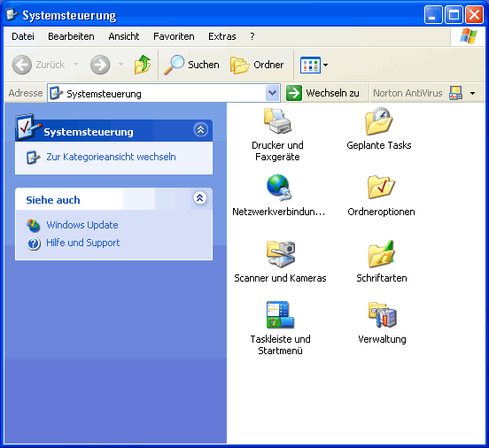Select the Ordneroptionen folder icon

[381, 187]
